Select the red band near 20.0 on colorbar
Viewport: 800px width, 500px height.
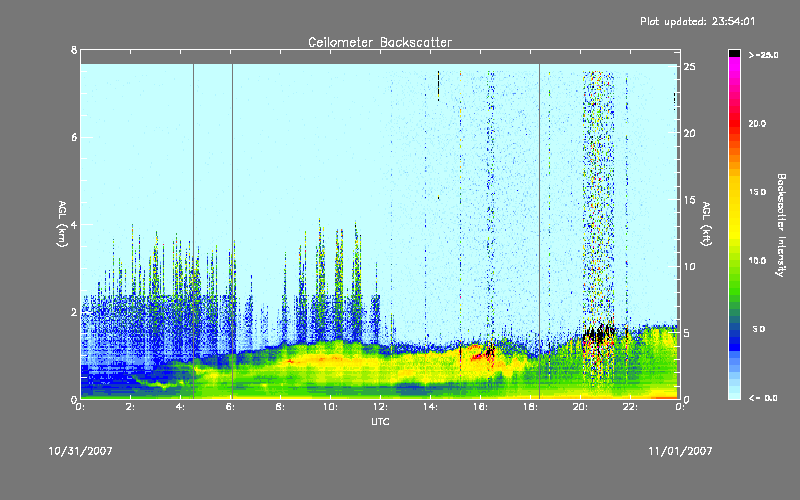point(734,124)
